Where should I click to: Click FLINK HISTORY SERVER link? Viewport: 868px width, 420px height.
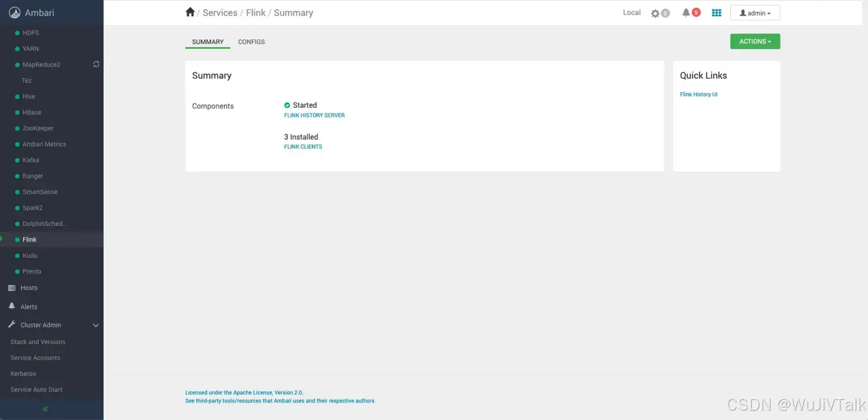[314, 115]
